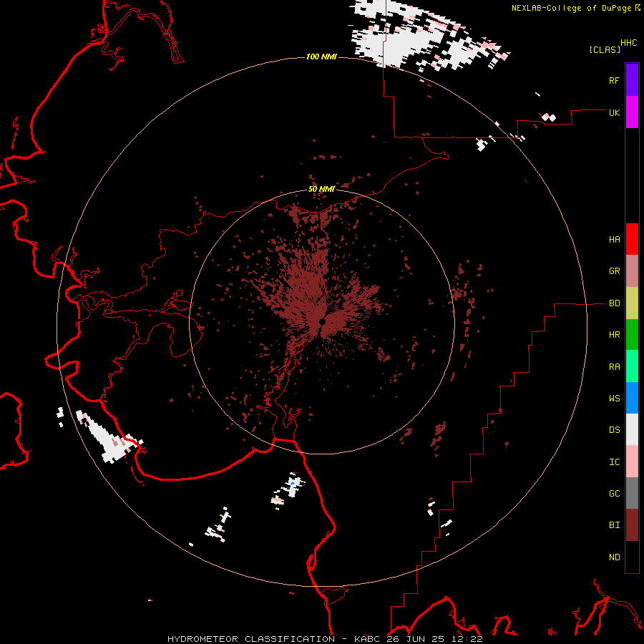The width and height of the screenshot is (644, 644).
Task: Click the BI legend label
Action: [x=614, y=525]
